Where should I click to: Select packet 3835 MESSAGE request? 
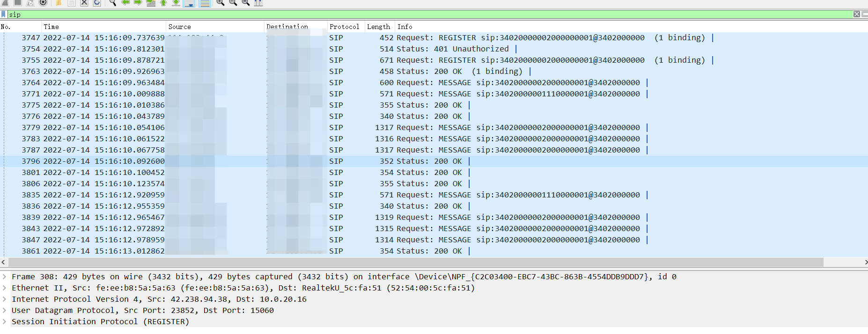(x=434, y=195)
